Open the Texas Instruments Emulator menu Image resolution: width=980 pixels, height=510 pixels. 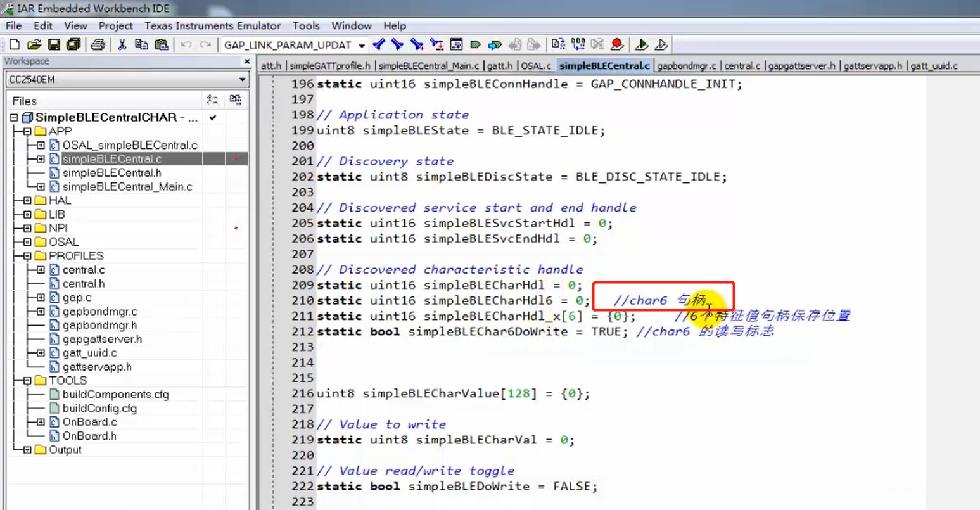(213, 26)
